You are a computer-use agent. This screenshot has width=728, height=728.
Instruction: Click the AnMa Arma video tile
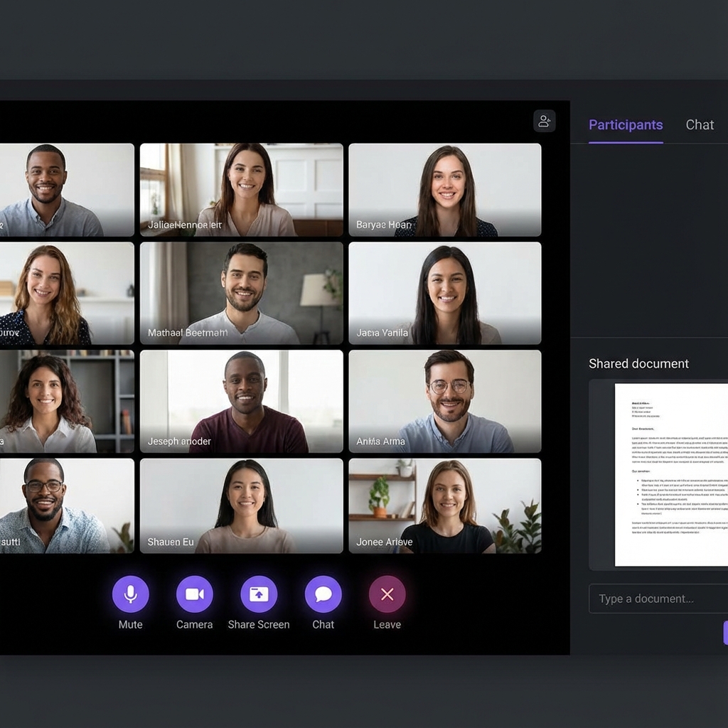click(445, 402)
